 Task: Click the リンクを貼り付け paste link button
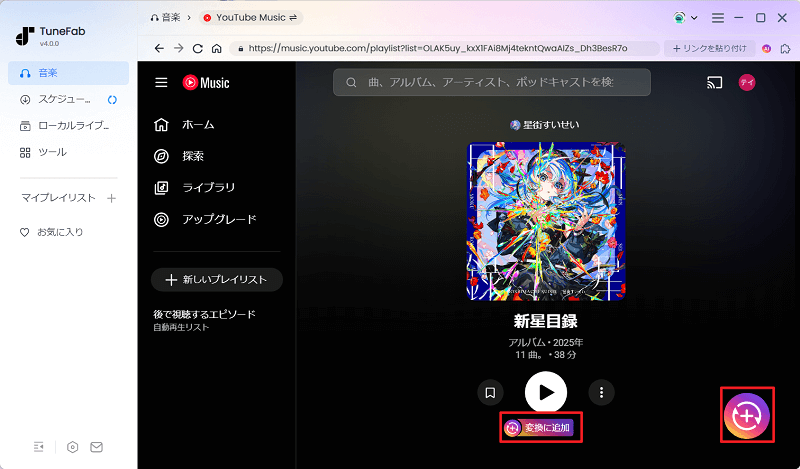(x=709, y=48)
